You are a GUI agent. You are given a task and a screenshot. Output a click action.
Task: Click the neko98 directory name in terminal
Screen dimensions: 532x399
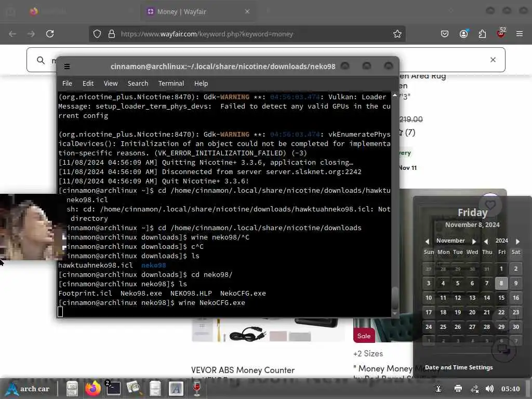point(154,265)
